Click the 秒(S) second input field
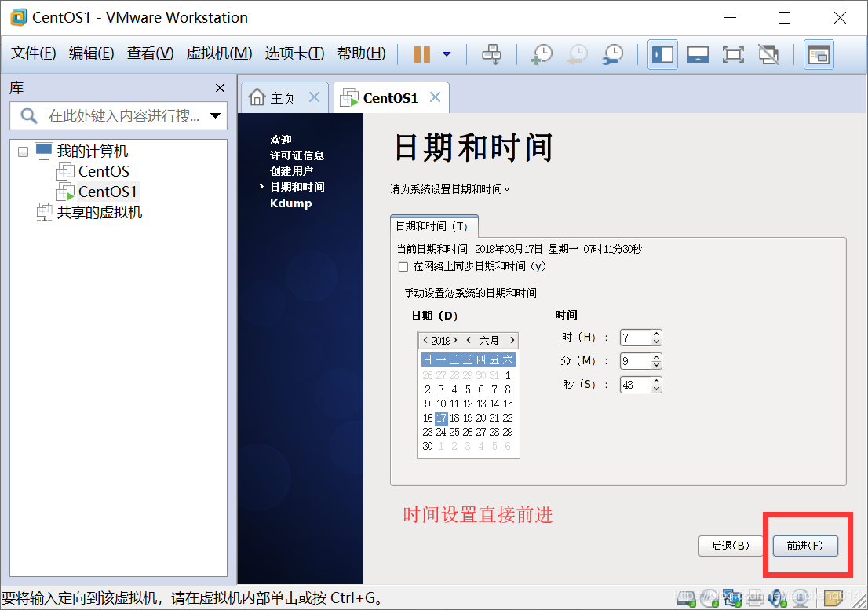 (x=634, y=385)
